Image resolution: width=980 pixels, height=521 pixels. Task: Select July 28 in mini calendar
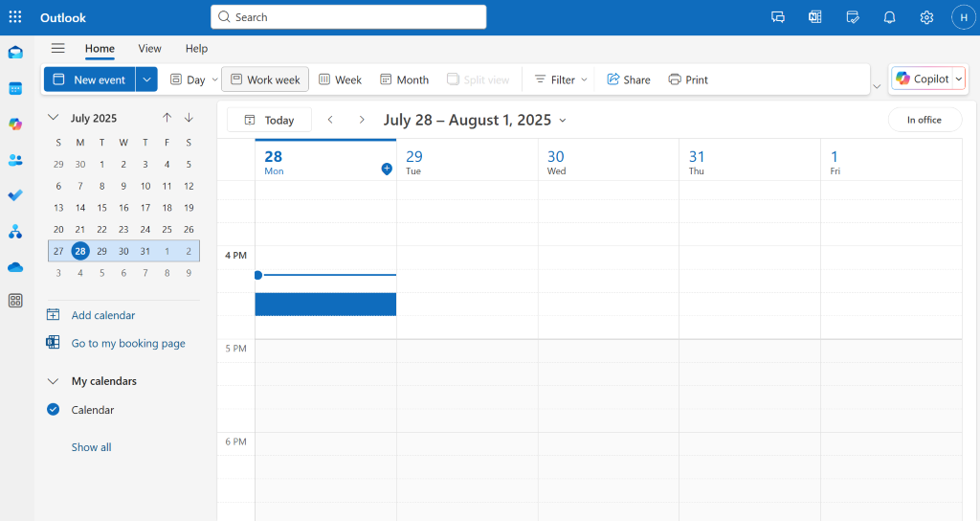[x=80, y=251]
